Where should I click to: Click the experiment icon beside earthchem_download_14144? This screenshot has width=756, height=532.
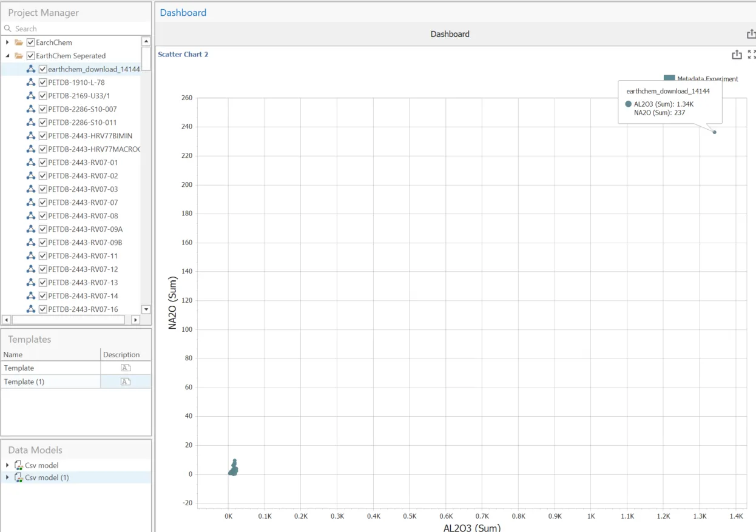click(x=31, y=69)
